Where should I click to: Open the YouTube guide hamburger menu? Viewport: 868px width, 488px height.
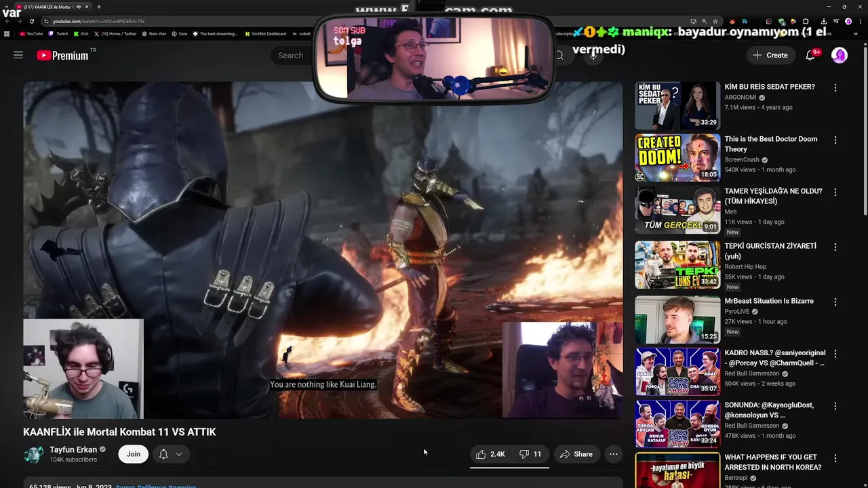(x=18, y=55)
